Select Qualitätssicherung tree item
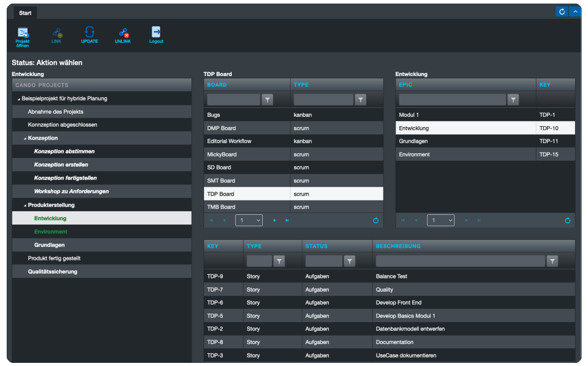Viewport: 588px width, 366px height. coord(102,272)
